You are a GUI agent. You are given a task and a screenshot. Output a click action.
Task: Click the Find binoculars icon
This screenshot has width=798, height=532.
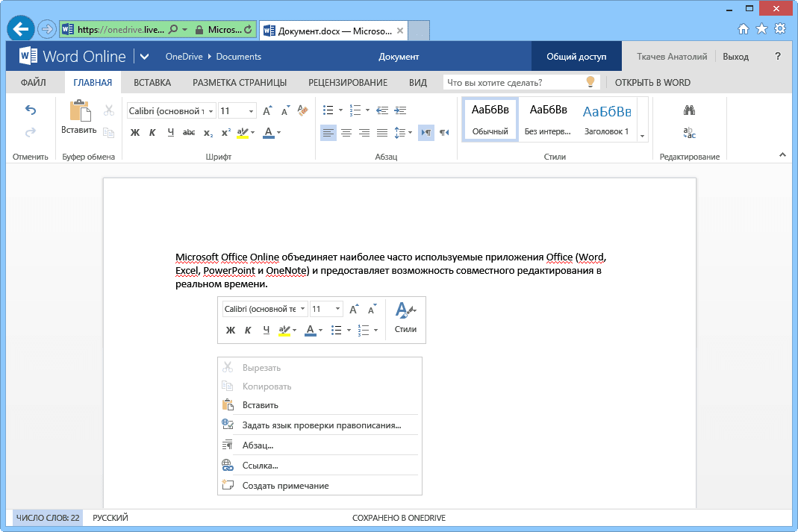689,110
